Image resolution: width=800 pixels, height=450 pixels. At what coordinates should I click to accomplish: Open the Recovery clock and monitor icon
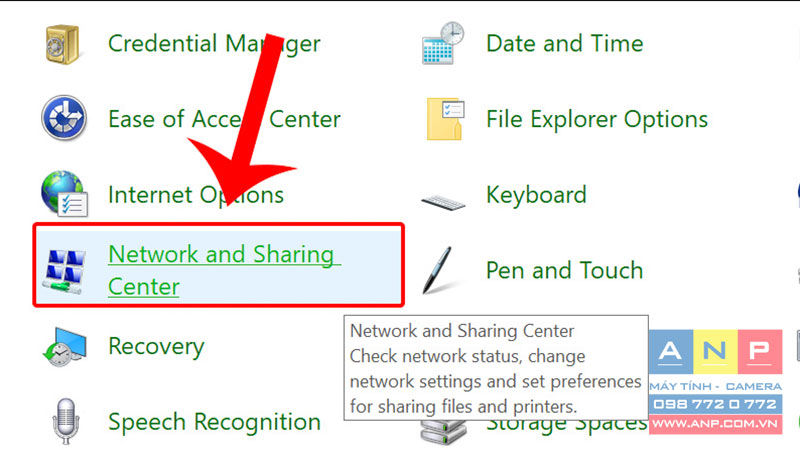coord(64,347)
